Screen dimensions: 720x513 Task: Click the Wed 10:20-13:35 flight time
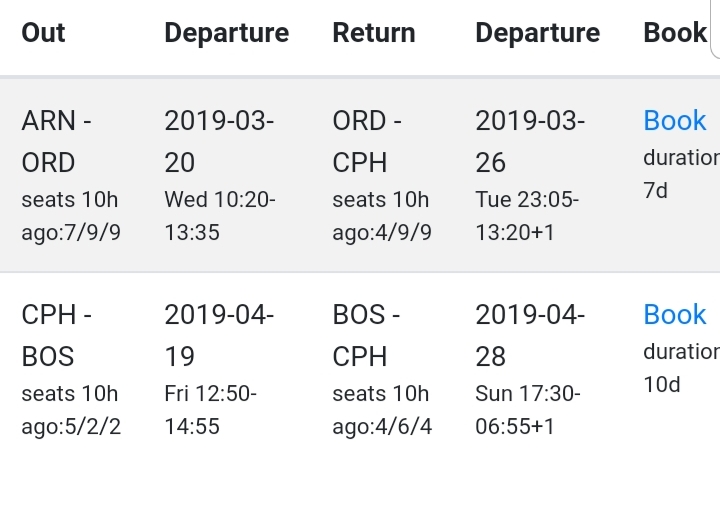[x=219, y=216]
